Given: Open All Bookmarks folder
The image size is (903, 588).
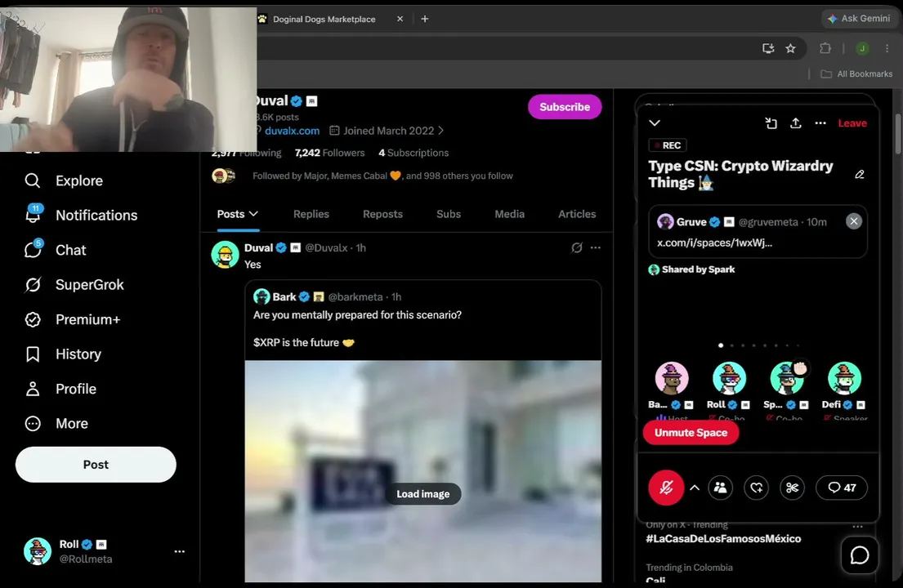Looking at the screenshot, I should [x=856, y=73].
